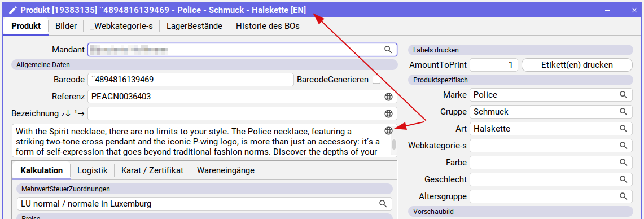Open translations globe on description text

pyautogui.click(x=388, y=130)
